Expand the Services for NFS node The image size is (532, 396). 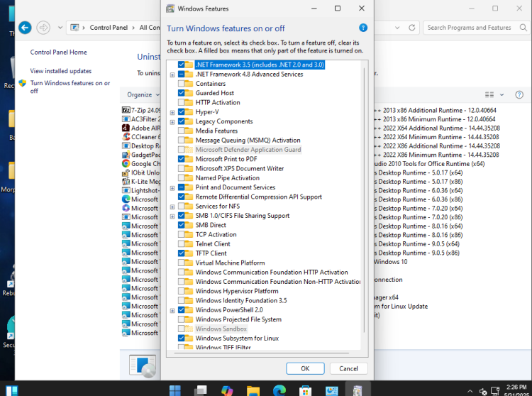click(x=172, y=207)
